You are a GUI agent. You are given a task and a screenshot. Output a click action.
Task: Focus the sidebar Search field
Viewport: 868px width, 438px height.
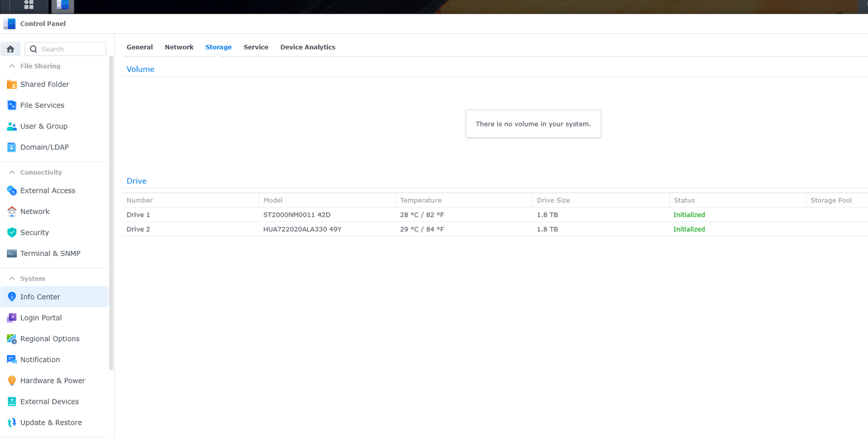pos(65,49)
